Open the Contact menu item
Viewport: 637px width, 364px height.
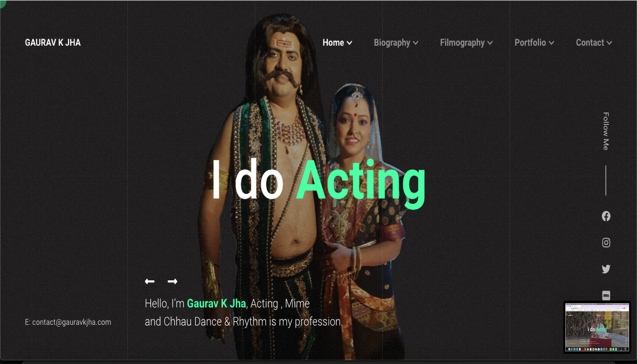(590, 42)
